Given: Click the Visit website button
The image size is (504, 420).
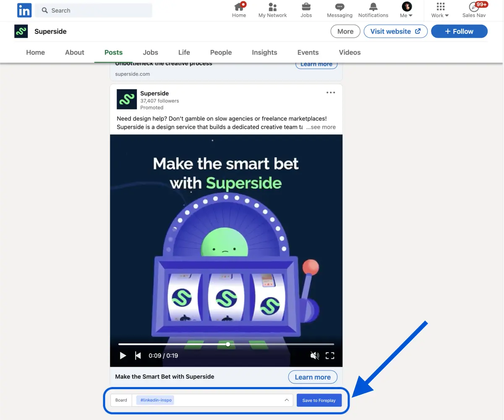Looking at the screenshot, I should click(395, 31).
